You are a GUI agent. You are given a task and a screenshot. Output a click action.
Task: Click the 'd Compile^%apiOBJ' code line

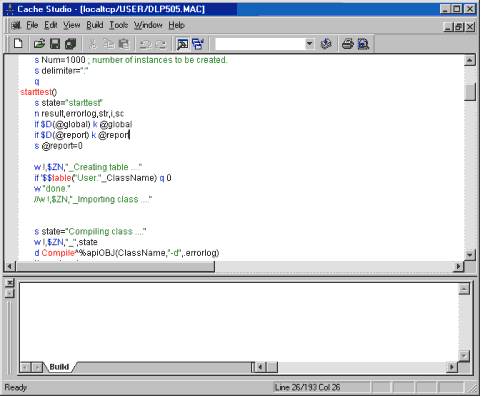tap(127, 253)
